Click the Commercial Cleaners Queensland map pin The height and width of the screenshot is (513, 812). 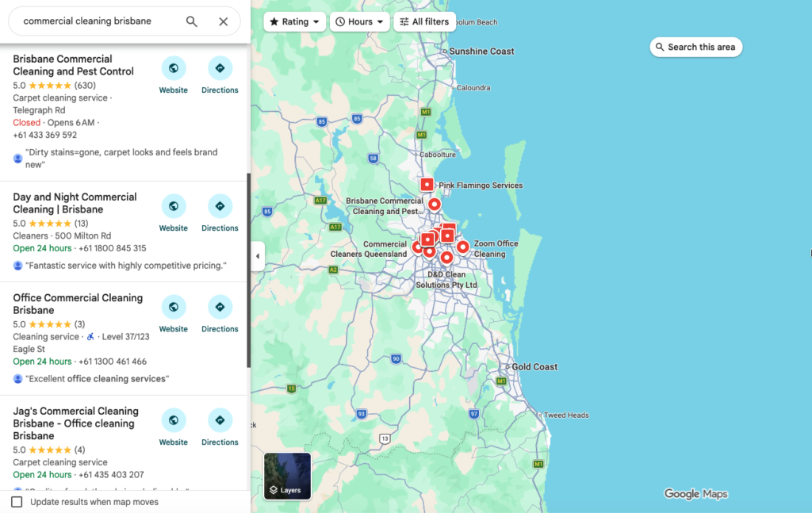pos(417,247)
